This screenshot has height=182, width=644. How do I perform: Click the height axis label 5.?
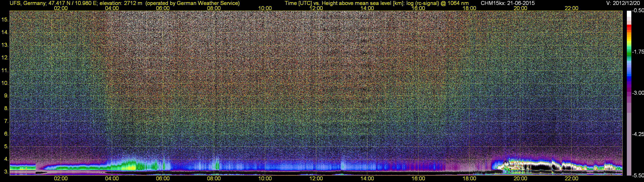(x=6, y=147)
